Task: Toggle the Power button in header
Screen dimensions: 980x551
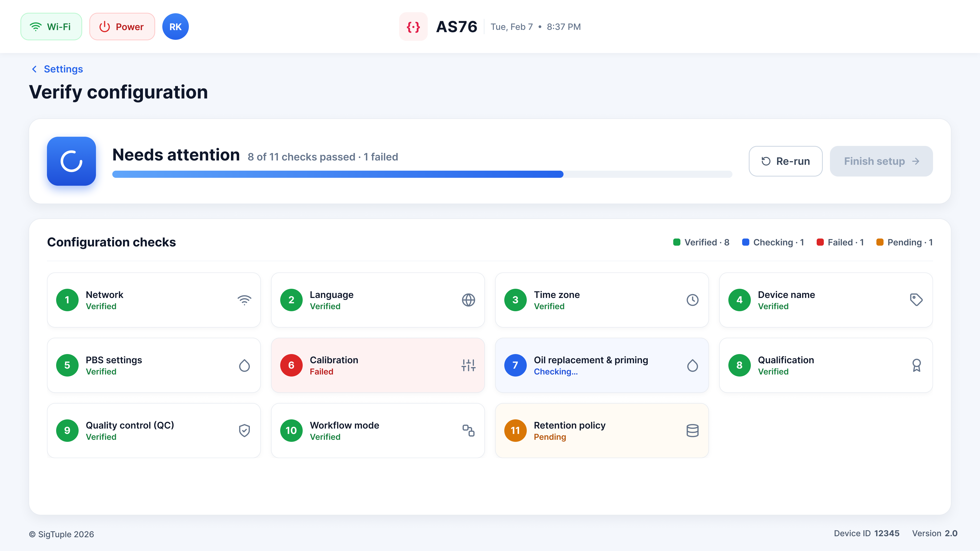Action: [122, 27]
